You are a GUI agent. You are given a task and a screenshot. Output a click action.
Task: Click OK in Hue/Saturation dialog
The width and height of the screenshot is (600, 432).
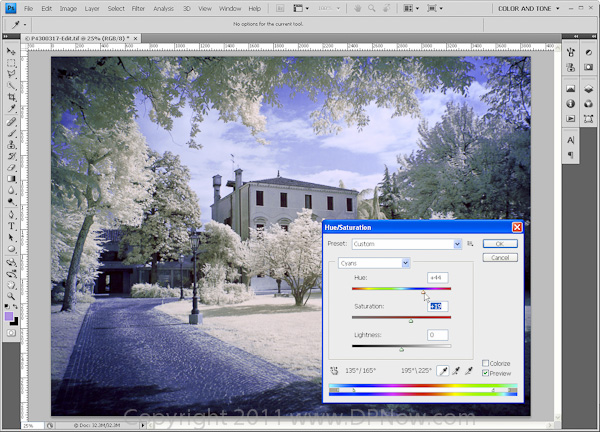pos(499,243)
